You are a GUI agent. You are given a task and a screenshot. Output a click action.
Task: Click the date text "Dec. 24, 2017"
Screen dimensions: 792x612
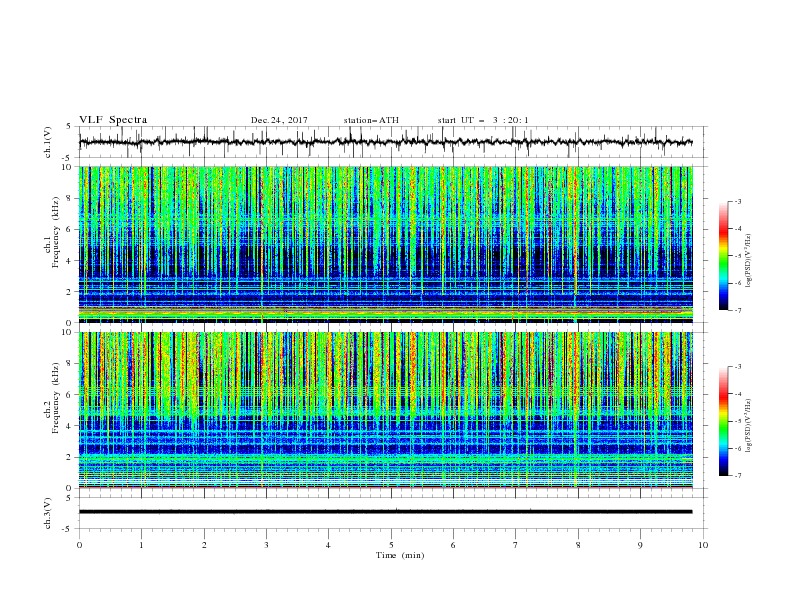279,120
